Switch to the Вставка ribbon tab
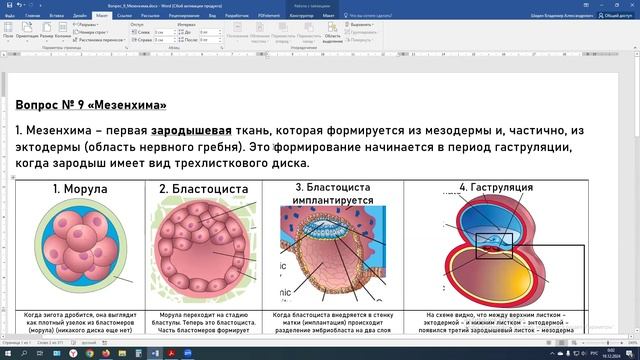Viewport: 640px width, 360px height. pyautogui.click(x=56, y=16)
